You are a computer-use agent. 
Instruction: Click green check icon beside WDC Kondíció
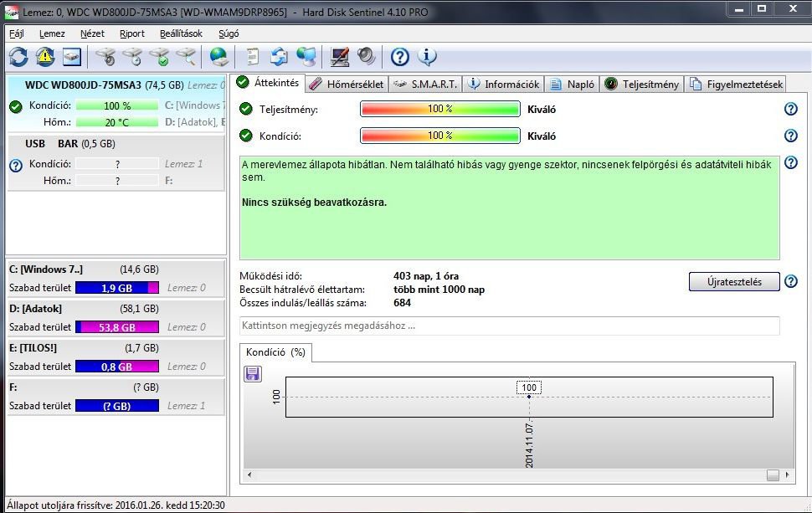pyautogui.click(x=16, y=106)
